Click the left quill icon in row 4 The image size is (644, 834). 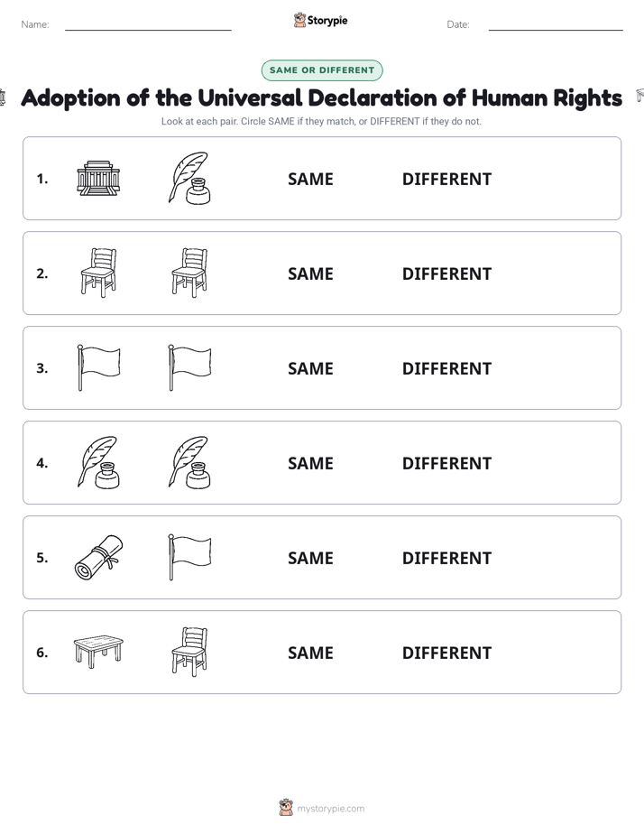pyautogui.click(x=98, y=462)
